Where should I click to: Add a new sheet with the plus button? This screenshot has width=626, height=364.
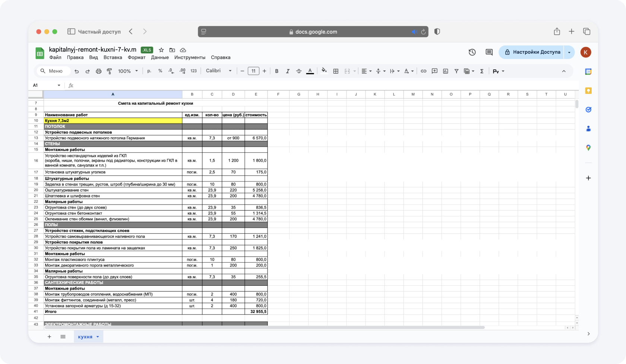[x=49, y=337]
